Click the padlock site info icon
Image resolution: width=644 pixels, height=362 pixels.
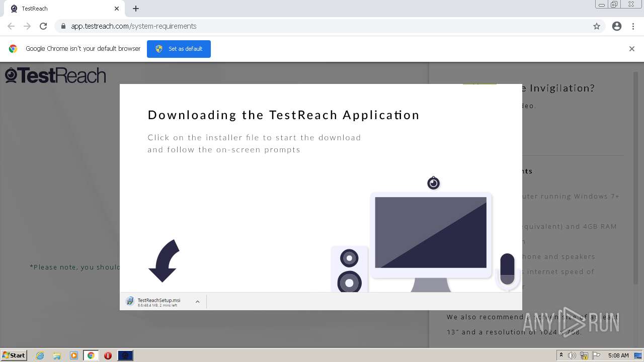click(63, 26)
